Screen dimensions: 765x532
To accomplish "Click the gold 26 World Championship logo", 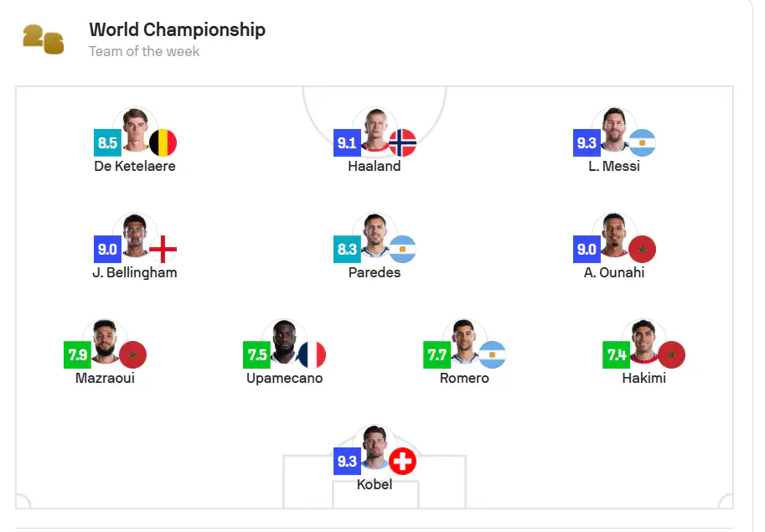I will click(44, 39).
